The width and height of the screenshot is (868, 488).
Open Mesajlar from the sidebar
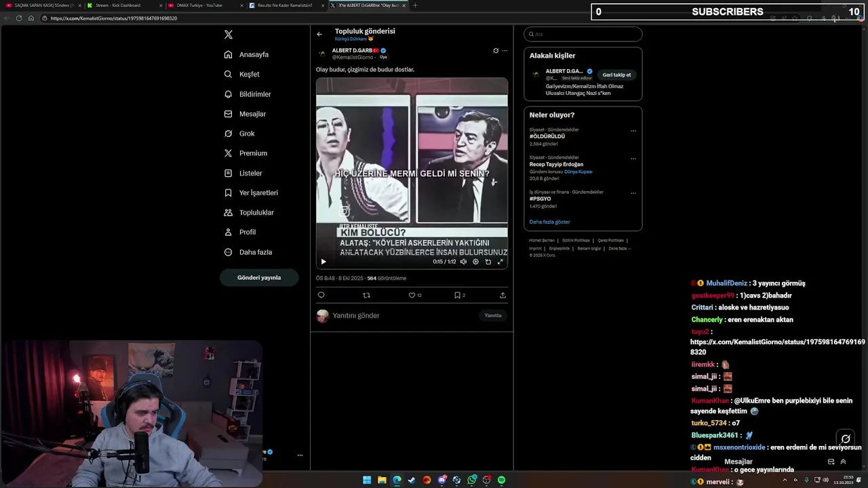(x=245, y=114)
